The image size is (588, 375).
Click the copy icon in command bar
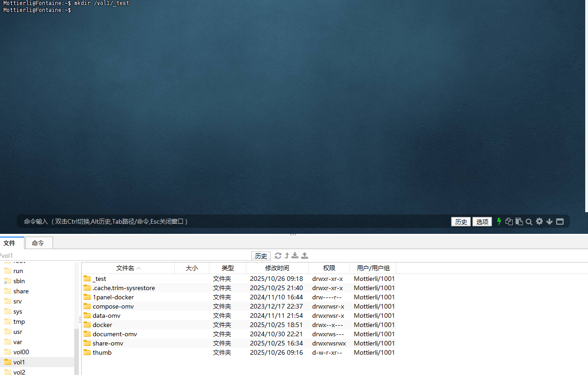click(509, 221)
